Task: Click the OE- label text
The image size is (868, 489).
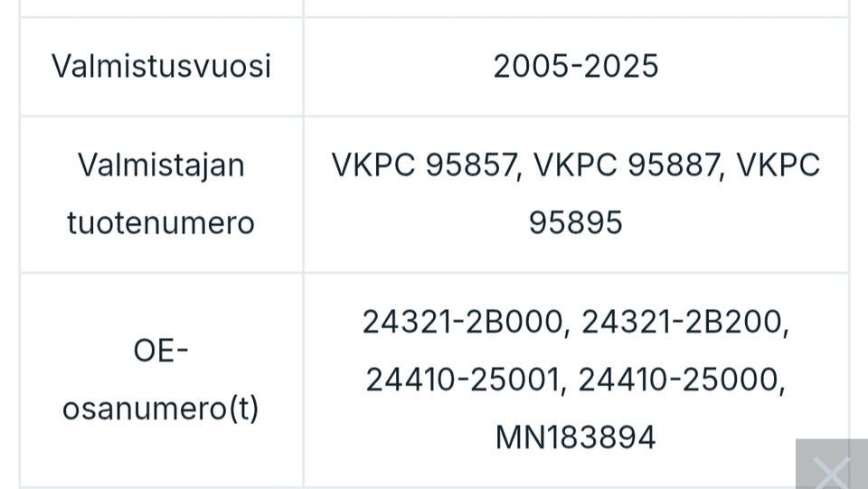Action: pos(160,351)
